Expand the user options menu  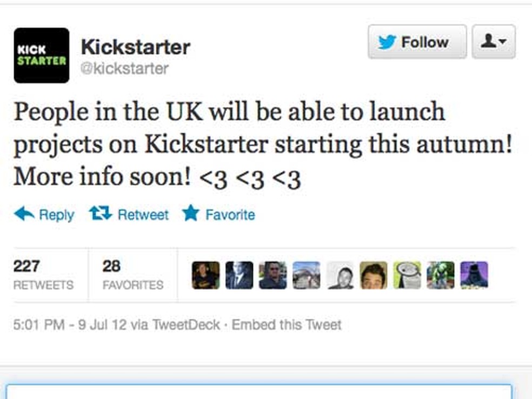point(494,41)
